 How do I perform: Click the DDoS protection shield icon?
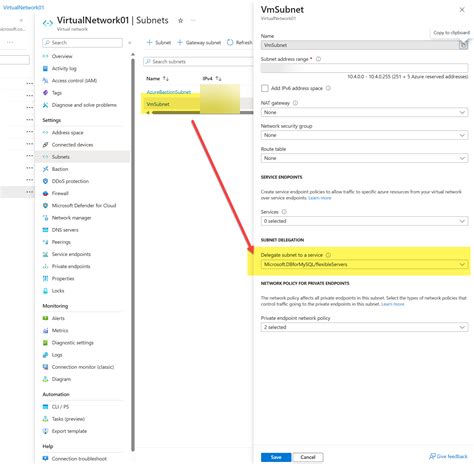click(46, 181)
